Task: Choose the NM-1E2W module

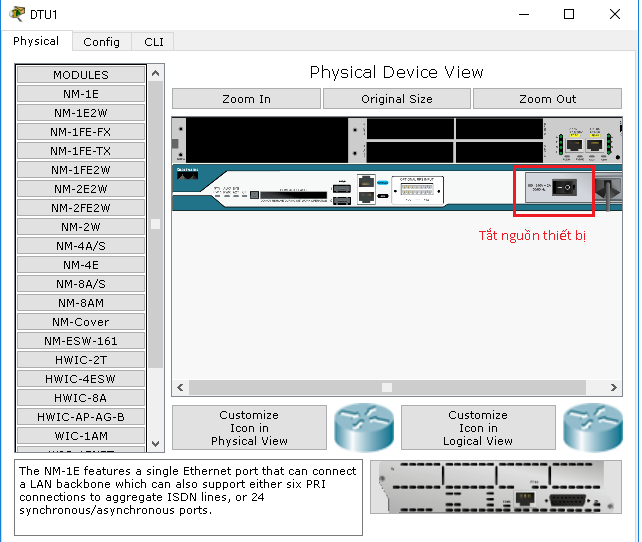Action: pyautogui.click(x=81, y=113)
